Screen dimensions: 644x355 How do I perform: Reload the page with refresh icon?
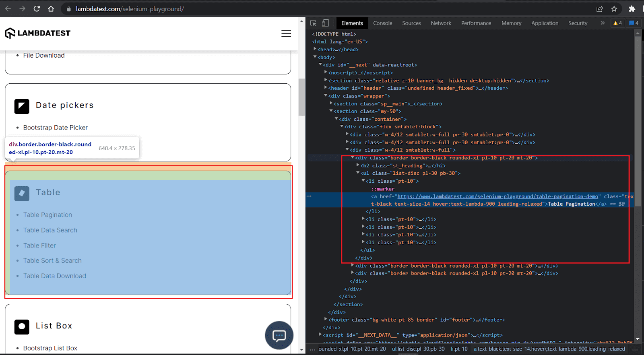coord(37,8)
